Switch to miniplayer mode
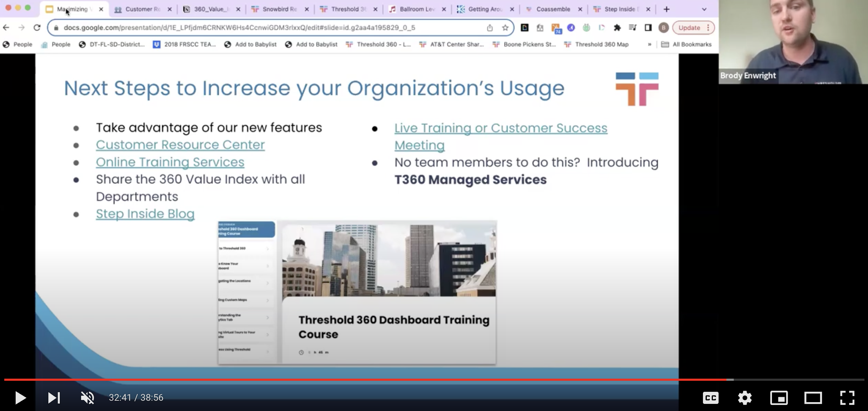 click(x=779, y=397)
